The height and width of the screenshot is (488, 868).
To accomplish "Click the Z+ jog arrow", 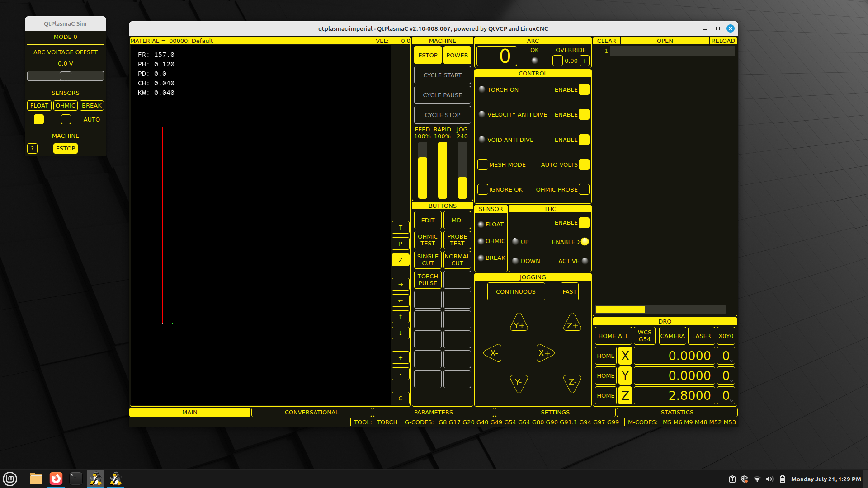I will [572, 323].
